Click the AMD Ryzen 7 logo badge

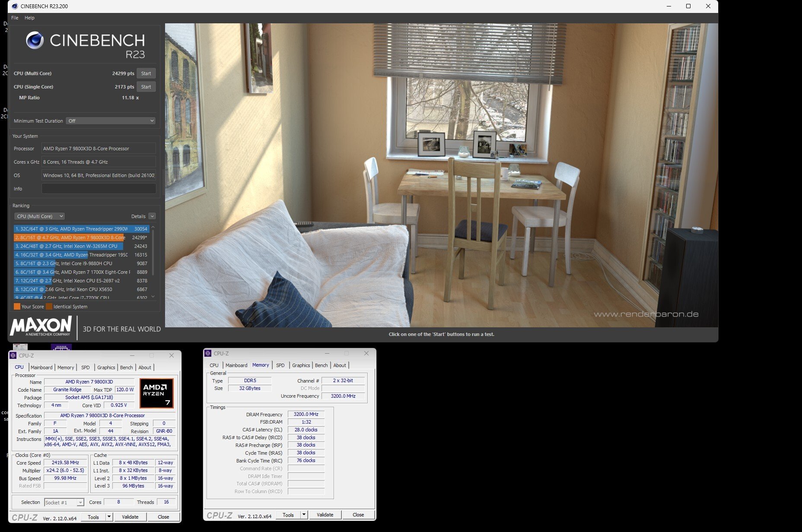coord(156,393)
